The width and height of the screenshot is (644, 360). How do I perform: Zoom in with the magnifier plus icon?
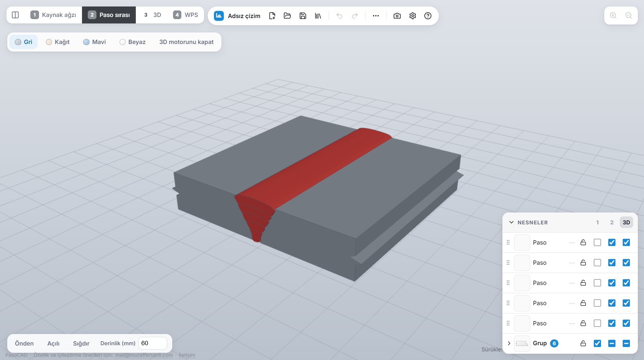coord(613,16)
